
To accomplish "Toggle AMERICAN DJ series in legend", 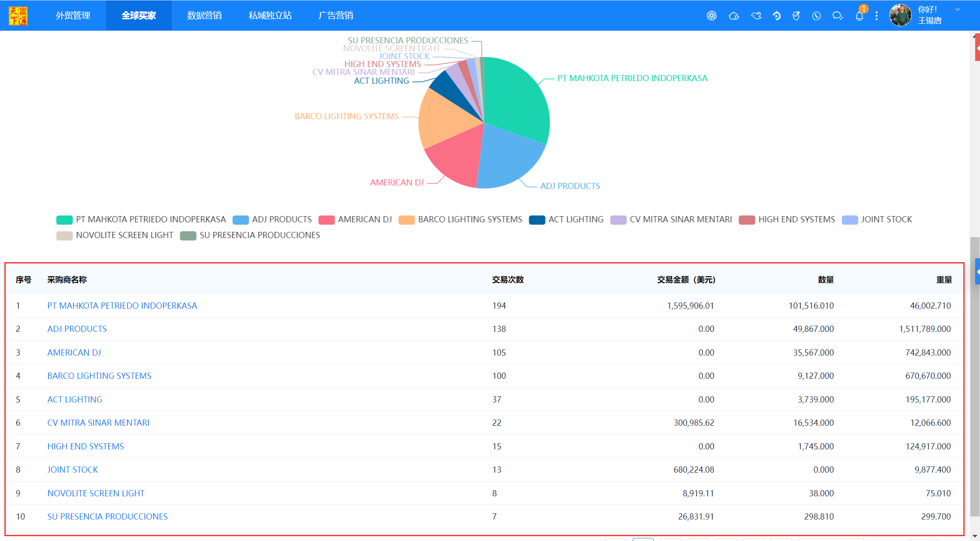I will coord(355,220).
